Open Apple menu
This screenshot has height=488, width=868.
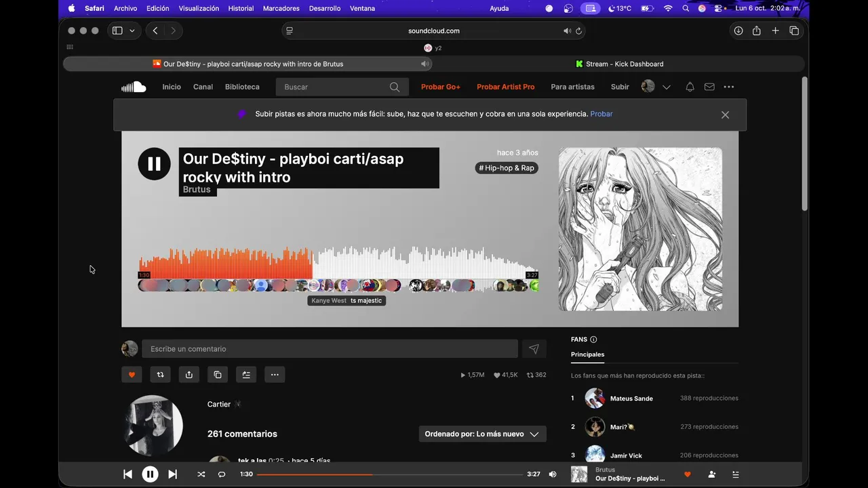(x=71, y=8)
